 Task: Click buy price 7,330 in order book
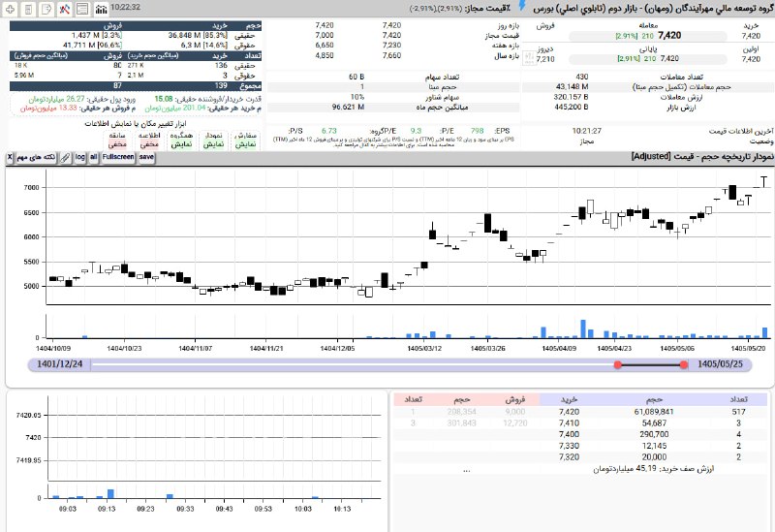569,446
